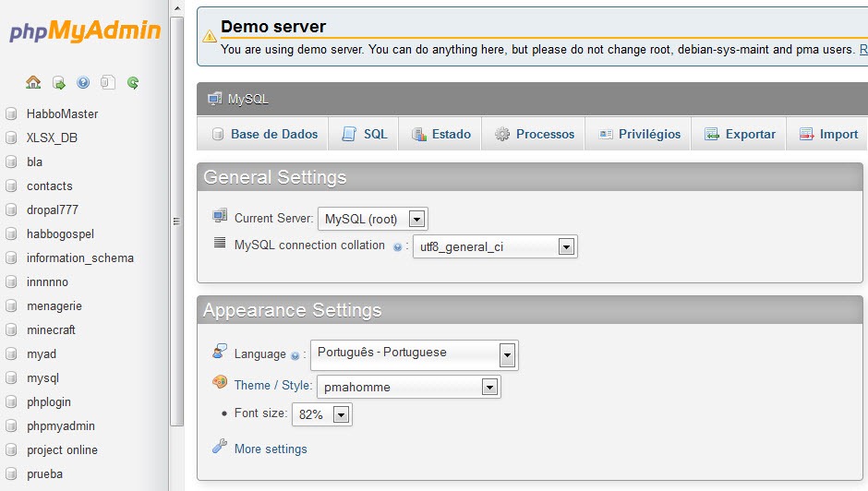Open the Current Server dropdown
868x491 pixels.
coord(372,219)
